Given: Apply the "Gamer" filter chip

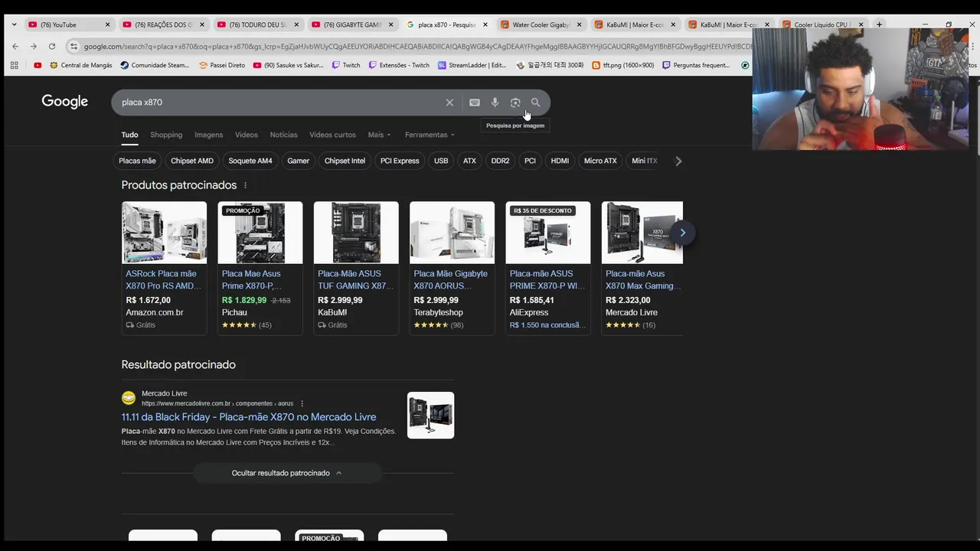Looking at the screenshot, I should pos(299,161).
